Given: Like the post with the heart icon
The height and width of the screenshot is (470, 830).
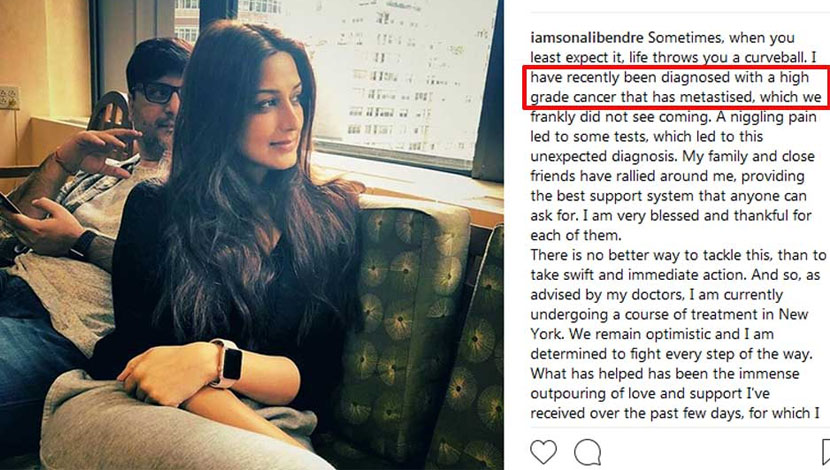Looking at the screenshot, I should 544,453.
